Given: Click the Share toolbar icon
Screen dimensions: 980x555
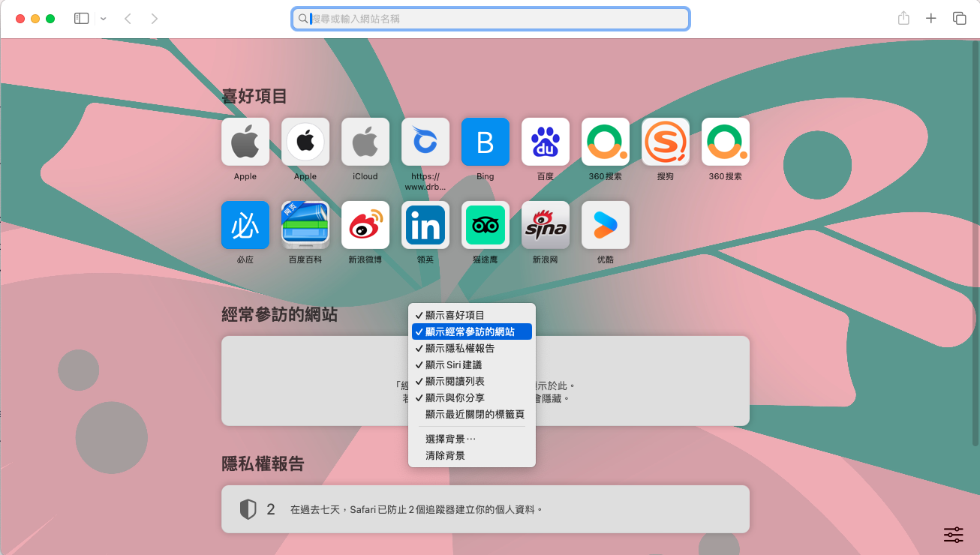Looking at the screenshot, I should (903, 18).
